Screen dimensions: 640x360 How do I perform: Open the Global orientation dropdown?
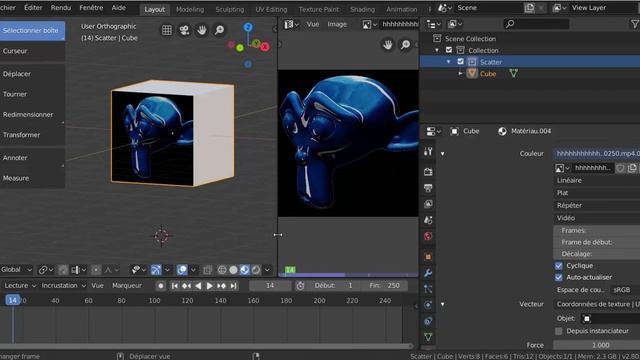pos(16,270)
